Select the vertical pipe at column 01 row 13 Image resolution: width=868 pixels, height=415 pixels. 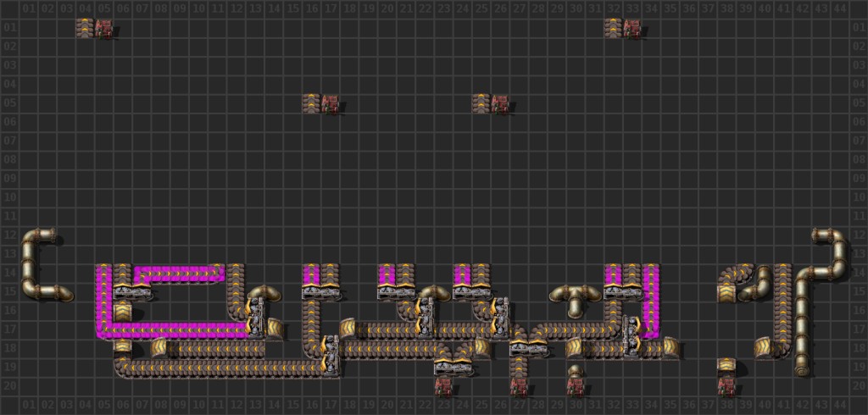[x=28, y=255]
